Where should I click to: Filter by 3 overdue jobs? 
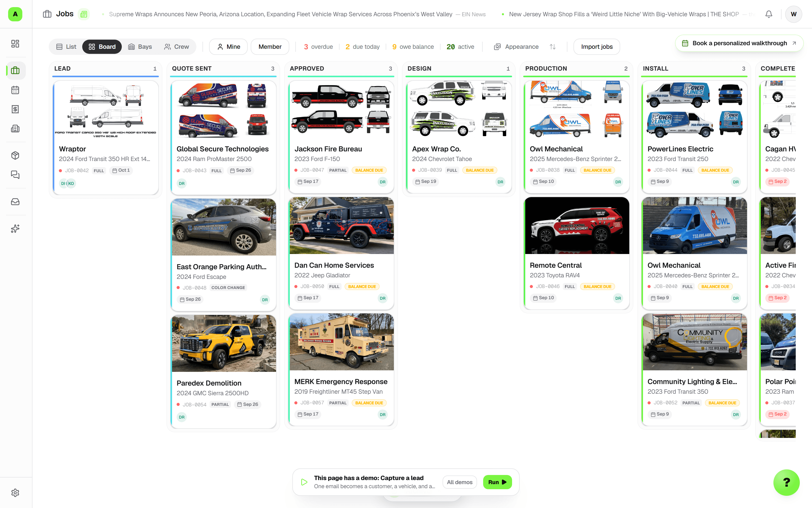point(318,47)
